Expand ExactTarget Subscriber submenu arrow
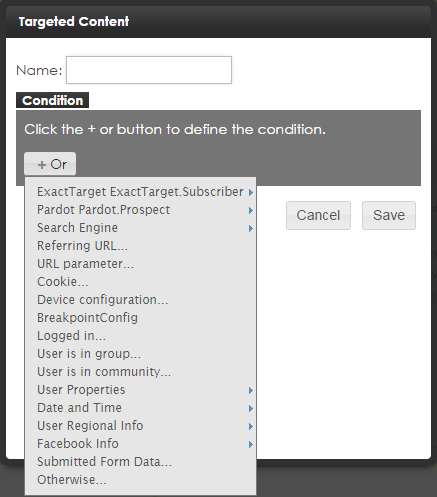This screenshot has height=497, width=437. [x=251, y=192]
